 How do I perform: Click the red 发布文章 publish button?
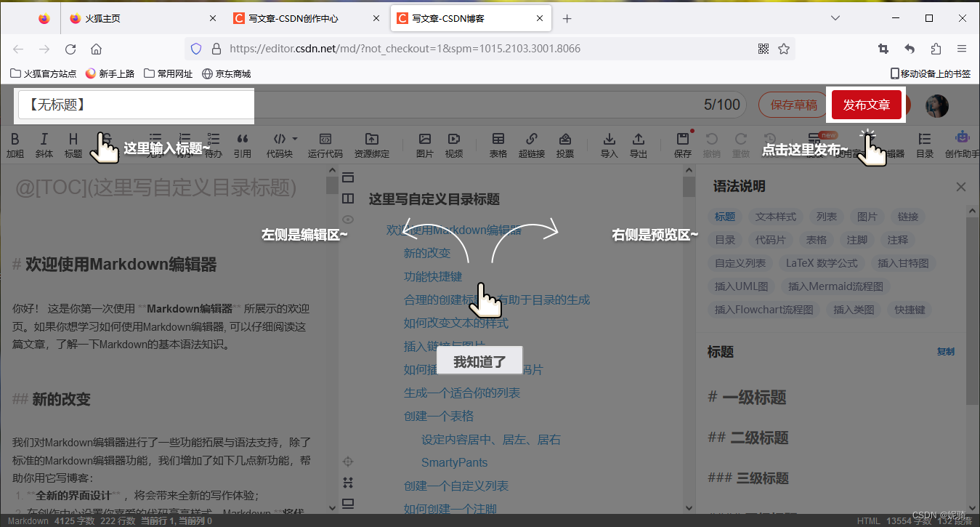tap(867, 105)
